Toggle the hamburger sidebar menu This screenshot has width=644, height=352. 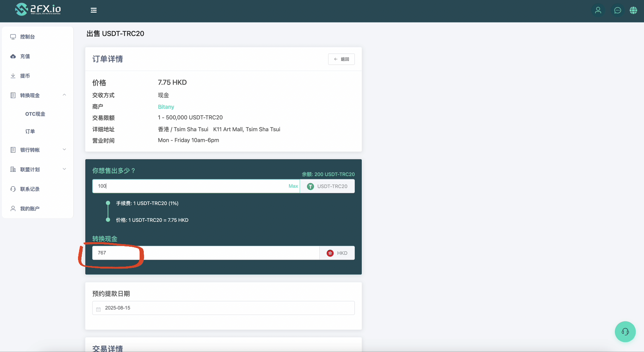tap(94, 10)
